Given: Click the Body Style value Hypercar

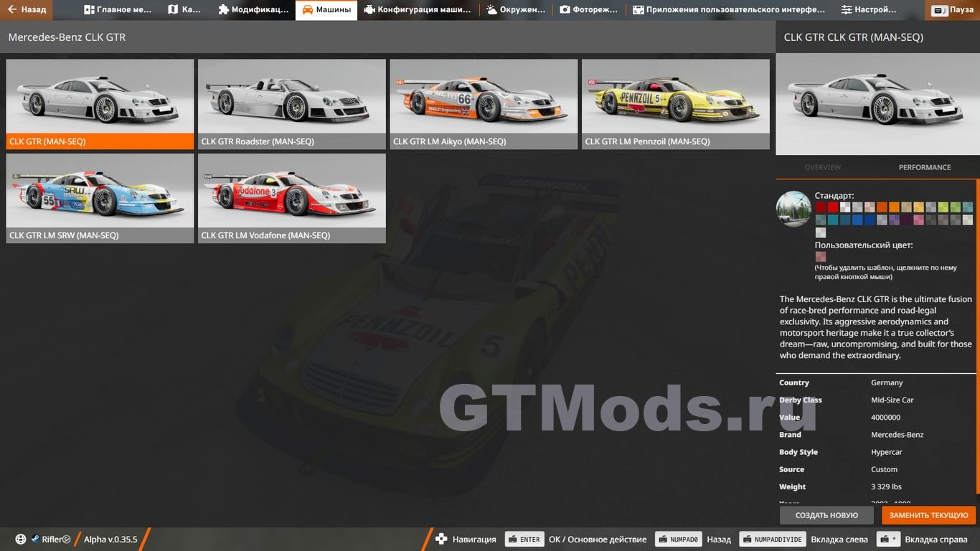Looking at the screenshot, I should click(887, 452).
